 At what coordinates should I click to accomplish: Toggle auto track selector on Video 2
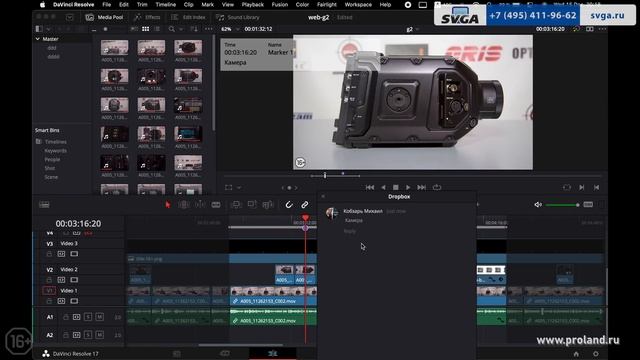tap(61, 280)
